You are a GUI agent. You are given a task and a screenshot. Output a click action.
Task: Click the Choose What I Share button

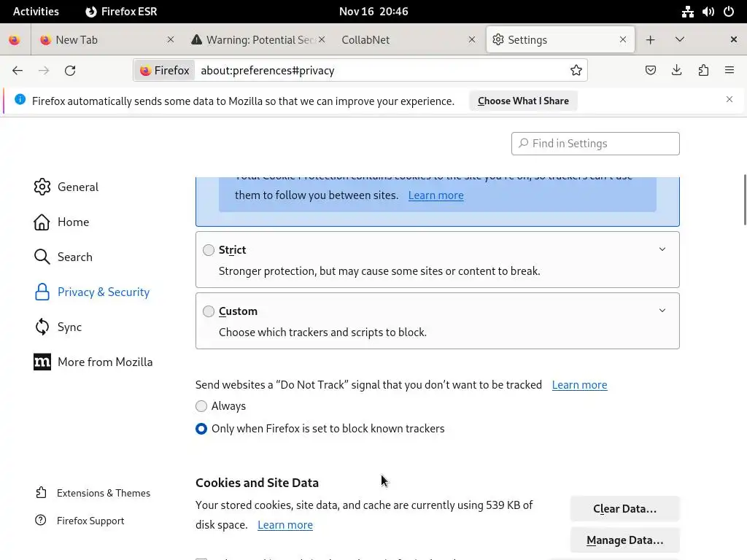(x=523, y=101)
